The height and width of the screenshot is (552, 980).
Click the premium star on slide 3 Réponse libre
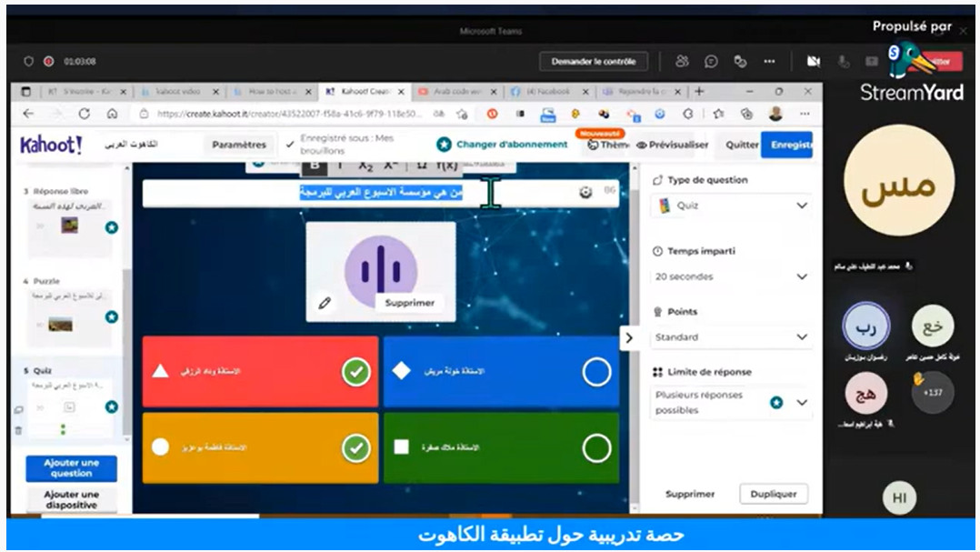pos(111,227)
